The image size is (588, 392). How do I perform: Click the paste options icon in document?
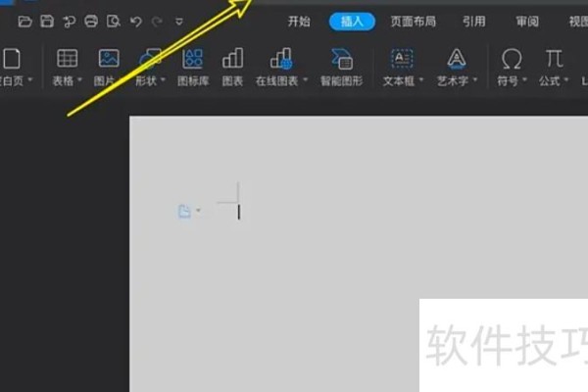(x=184, y=212)
